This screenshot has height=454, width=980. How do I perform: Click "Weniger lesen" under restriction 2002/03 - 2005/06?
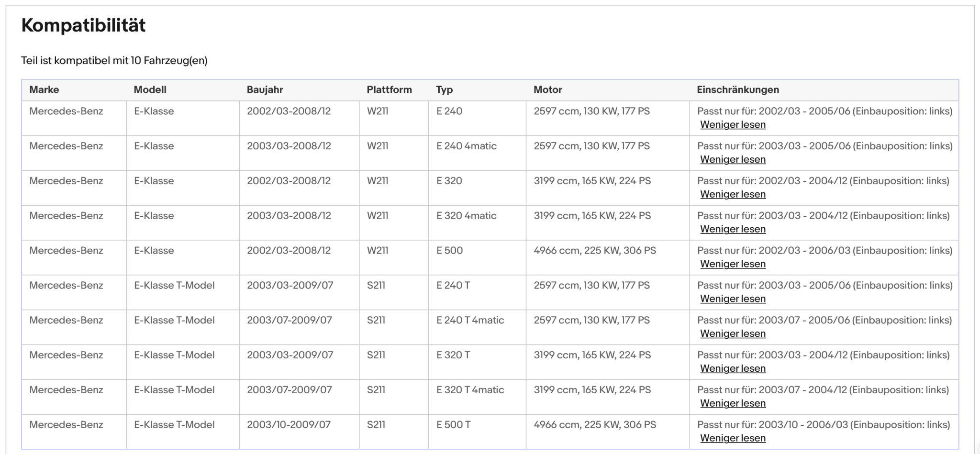(x=733, y=124)
